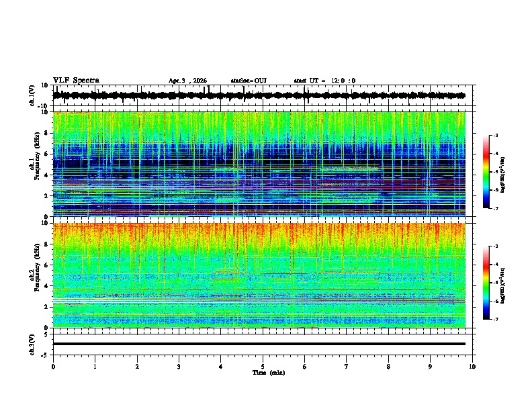Screen dimensions: 532x411
Task: Click time axis tick label "5"
Action: pyautogui.click(x=263, y=367)
